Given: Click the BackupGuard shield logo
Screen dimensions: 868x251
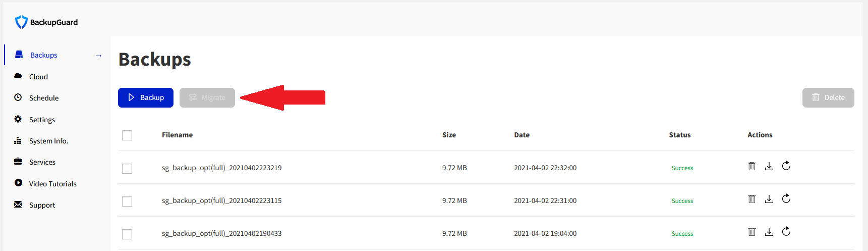Looking at the screenshot, I should pos(21,22).
